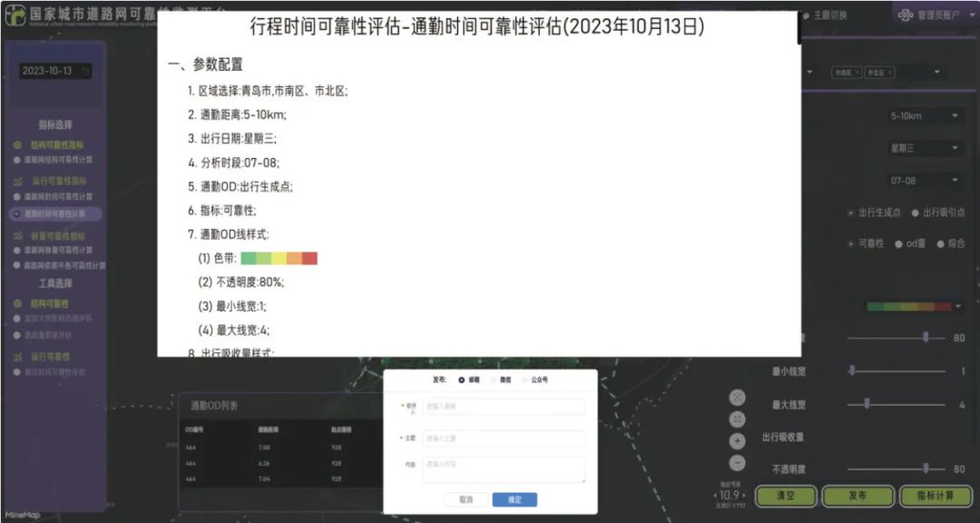Select highlighted 通勤时间可靠性计算 sidebar item

(x=55, y=213)
